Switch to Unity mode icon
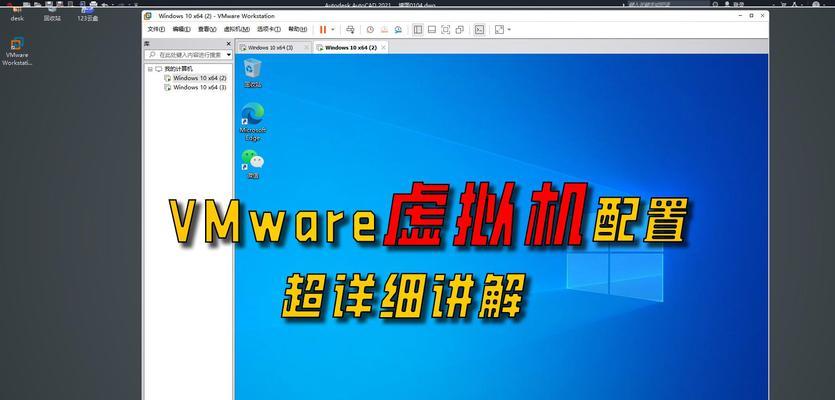 (x=460, y=30)
